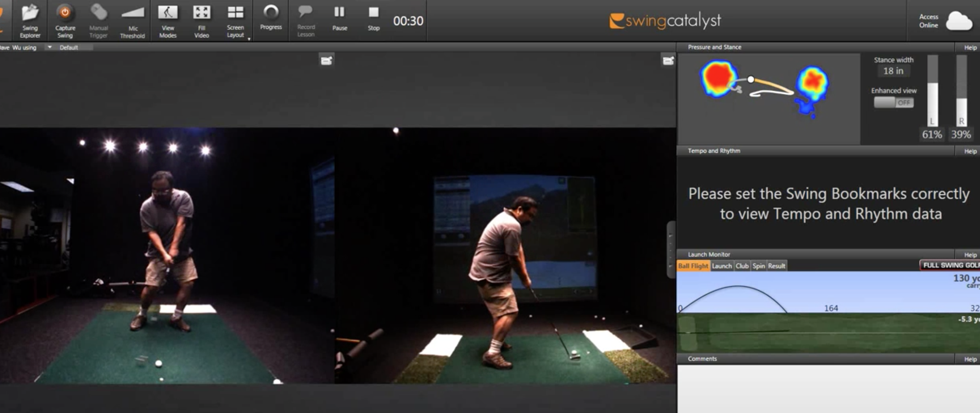Viewport: 980px width, 413px height.
Task: Select the Club tab
Action: (x=742, y=266)
